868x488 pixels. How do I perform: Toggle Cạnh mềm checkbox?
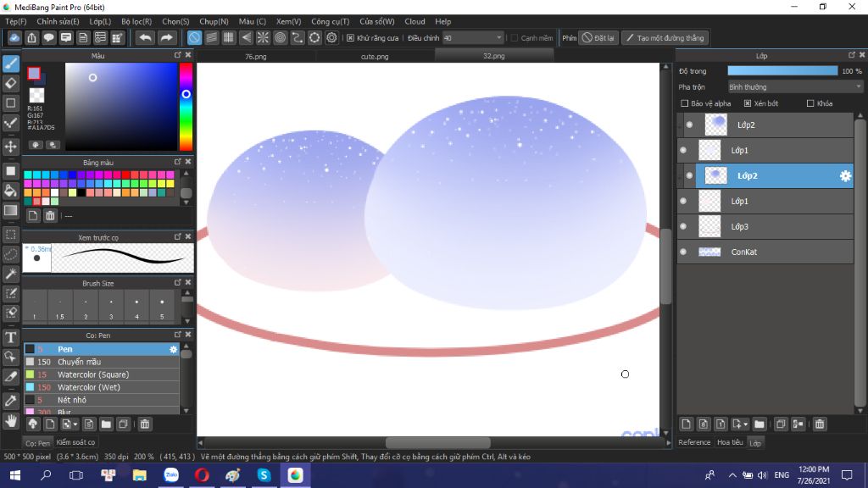tap(515, 38)
